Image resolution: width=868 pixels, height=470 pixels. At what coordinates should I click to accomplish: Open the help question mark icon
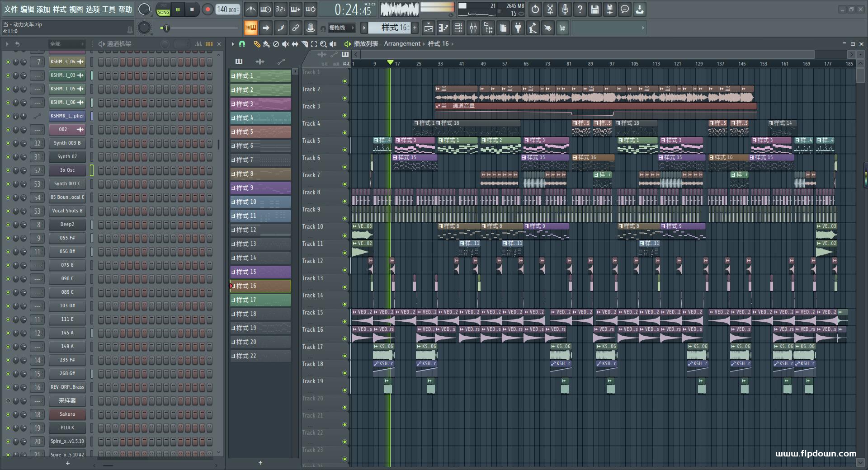pos(580,9)
